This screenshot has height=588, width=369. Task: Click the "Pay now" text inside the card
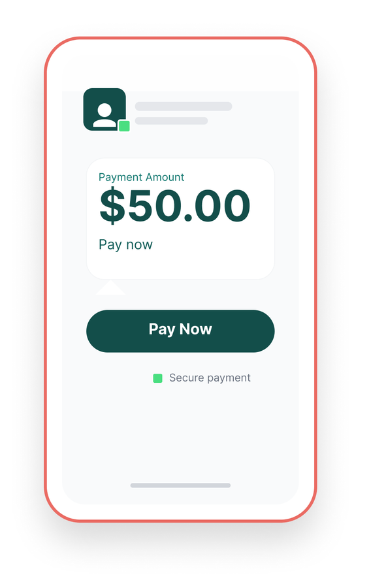[125, 245]
